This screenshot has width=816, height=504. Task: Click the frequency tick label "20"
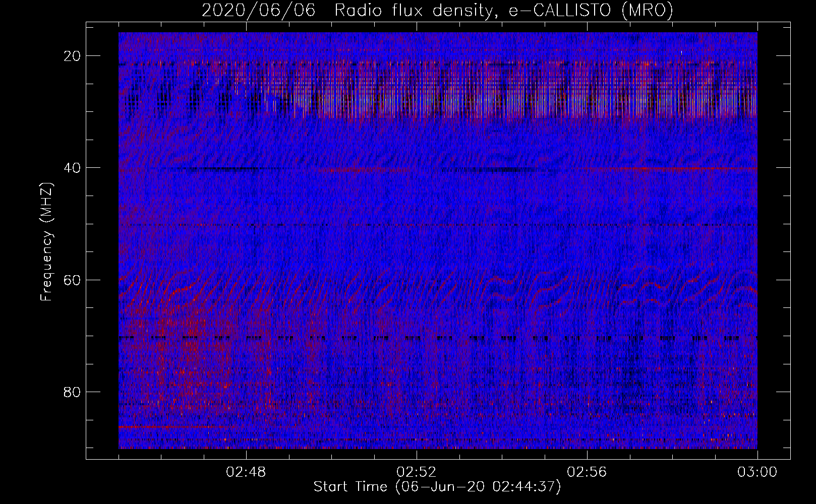72,56
